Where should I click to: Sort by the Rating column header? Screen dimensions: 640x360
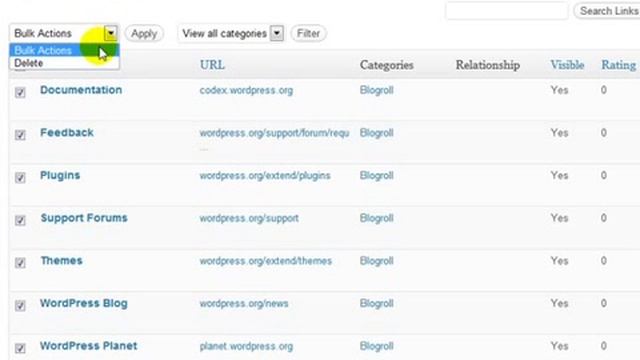click(618, 65)
